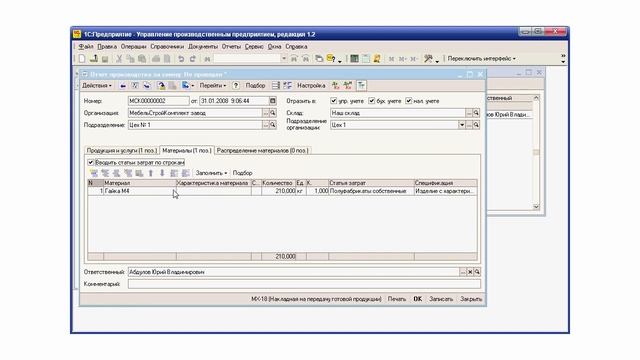Open the Файл menu
Screen dimensions: 640x360
86,47
